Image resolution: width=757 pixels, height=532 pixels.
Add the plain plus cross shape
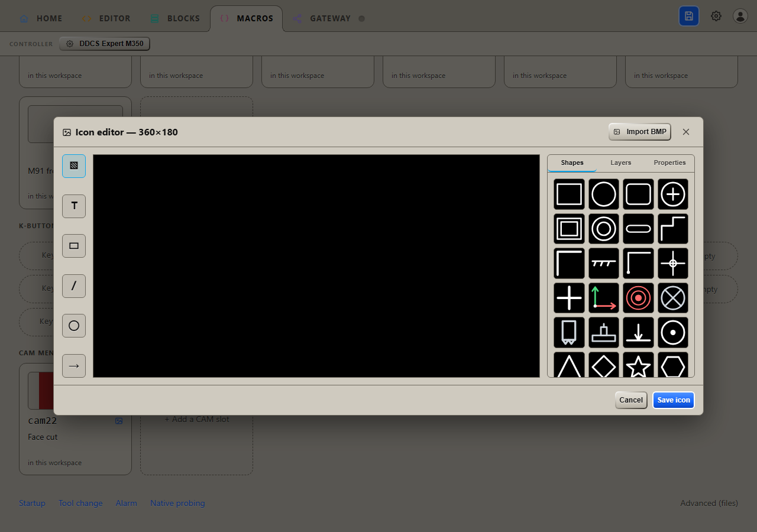(569, 298)
